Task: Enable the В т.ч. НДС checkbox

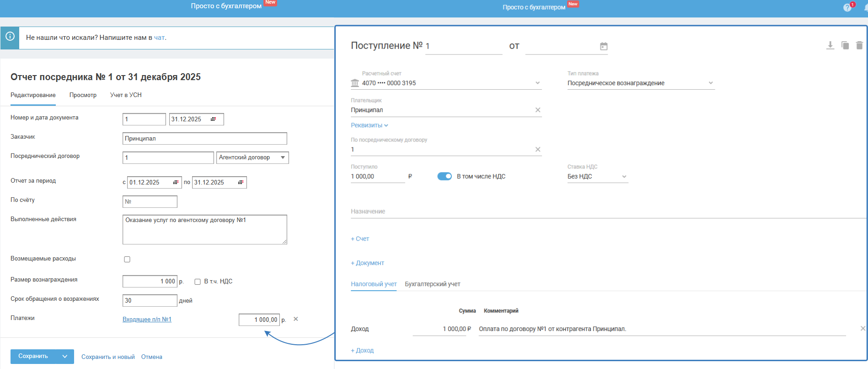Action: [198, 282]
